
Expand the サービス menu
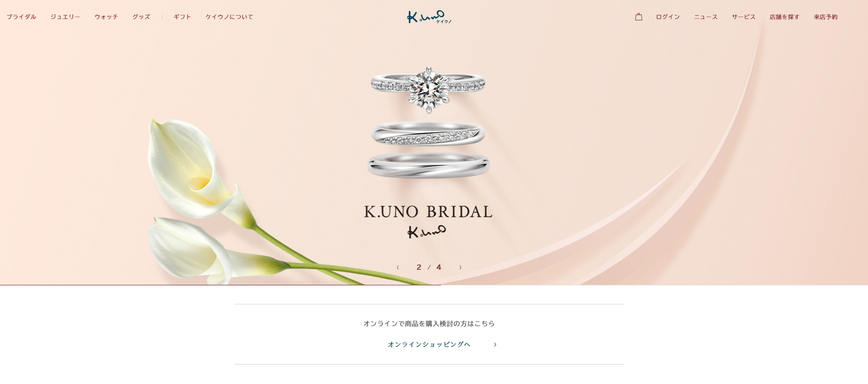click(744, 17)
